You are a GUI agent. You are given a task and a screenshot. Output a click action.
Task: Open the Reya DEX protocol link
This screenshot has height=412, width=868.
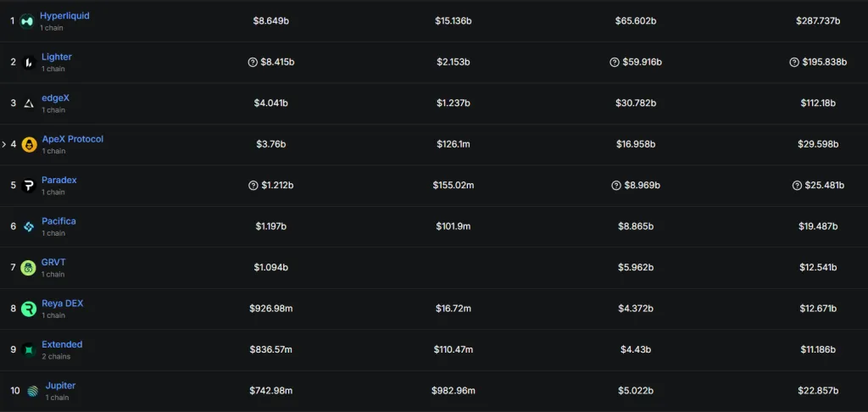(x=63, y=303)
